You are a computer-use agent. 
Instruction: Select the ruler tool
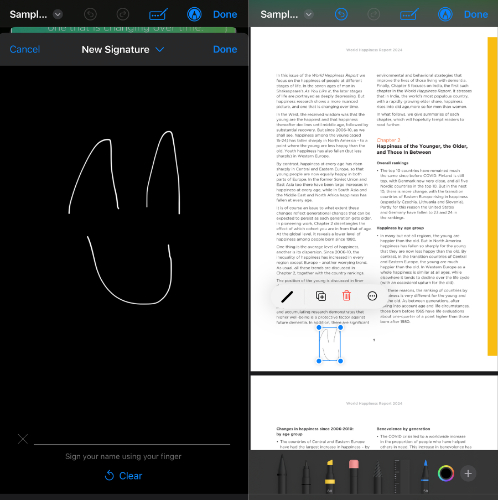pos(401,476)
